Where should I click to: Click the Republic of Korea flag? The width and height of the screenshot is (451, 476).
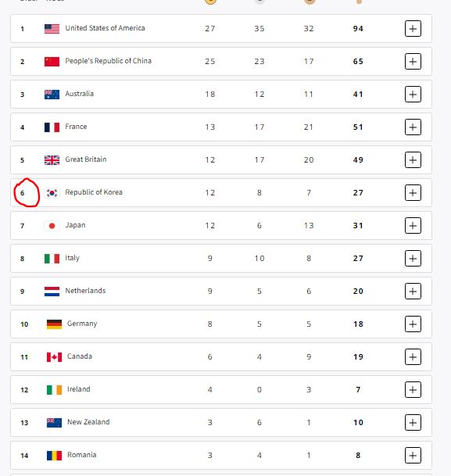tap(52, 193)
